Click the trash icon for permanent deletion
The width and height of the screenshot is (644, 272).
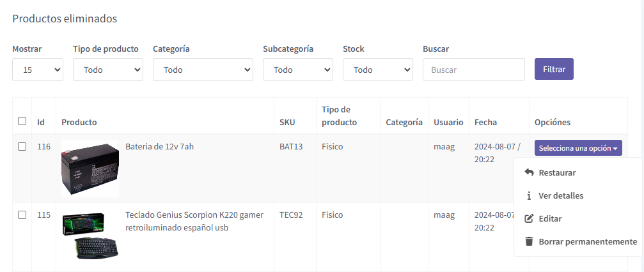529,241
